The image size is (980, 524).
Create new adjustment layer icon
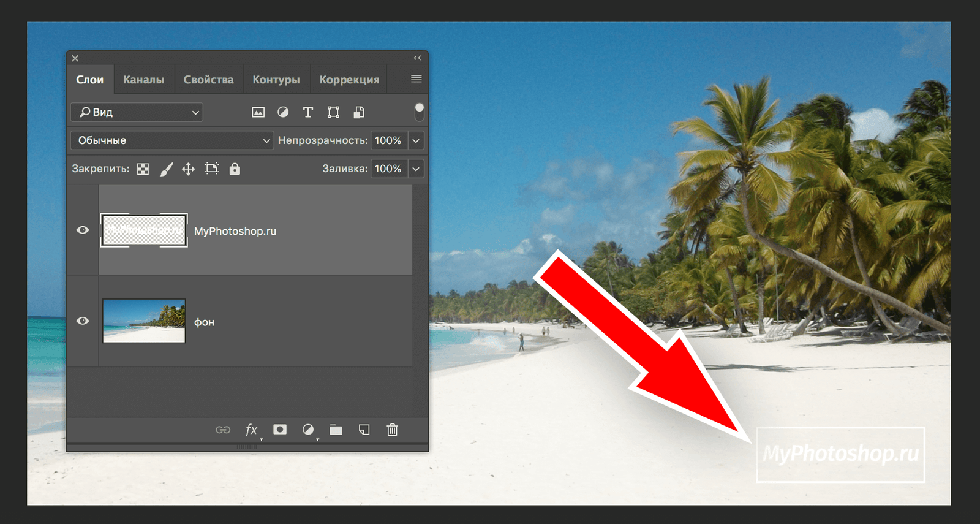pyautogui.click(x=308, y=430)
